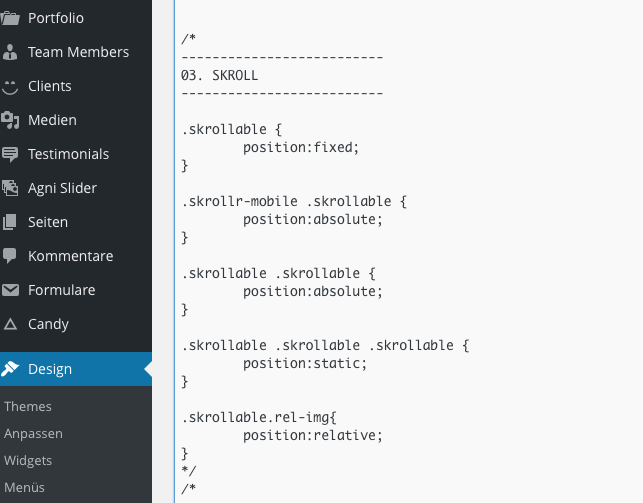Click the Formulare envelope icon
The image size is (643, 503).
pos(10,290)
